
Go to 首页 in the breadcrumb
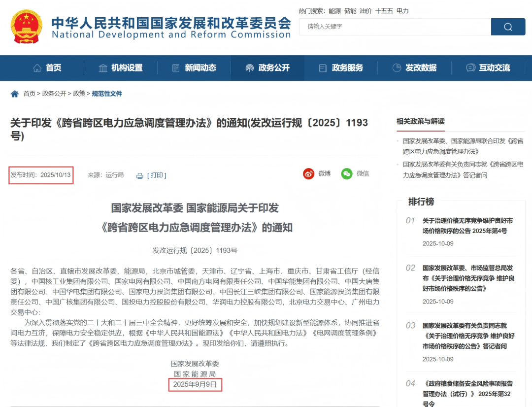[x=29, y=94]
